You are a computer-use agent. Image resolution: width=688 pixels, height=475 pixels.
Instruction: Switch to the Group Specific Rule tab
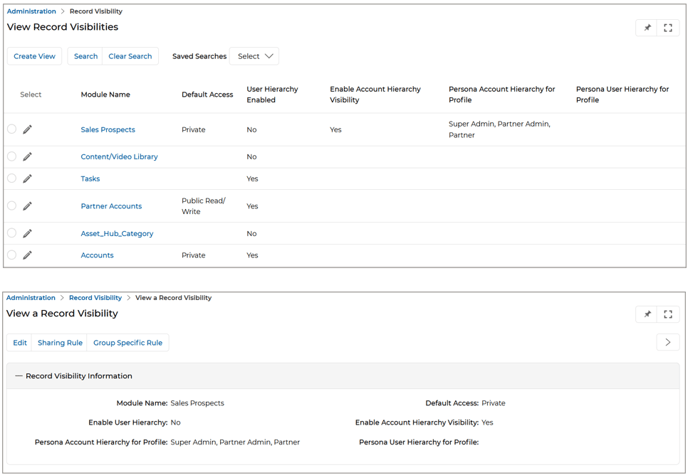click(127, 343)
